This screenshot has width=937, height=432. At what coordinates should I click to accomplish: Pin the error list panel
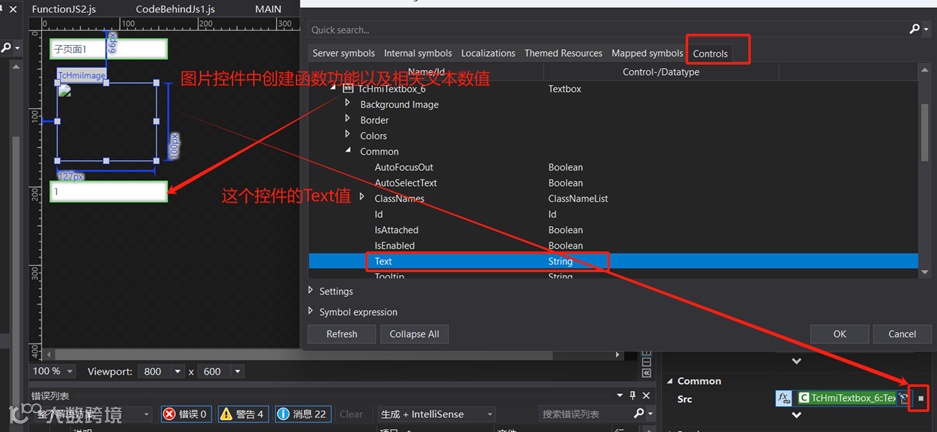(x=632, y=396)
